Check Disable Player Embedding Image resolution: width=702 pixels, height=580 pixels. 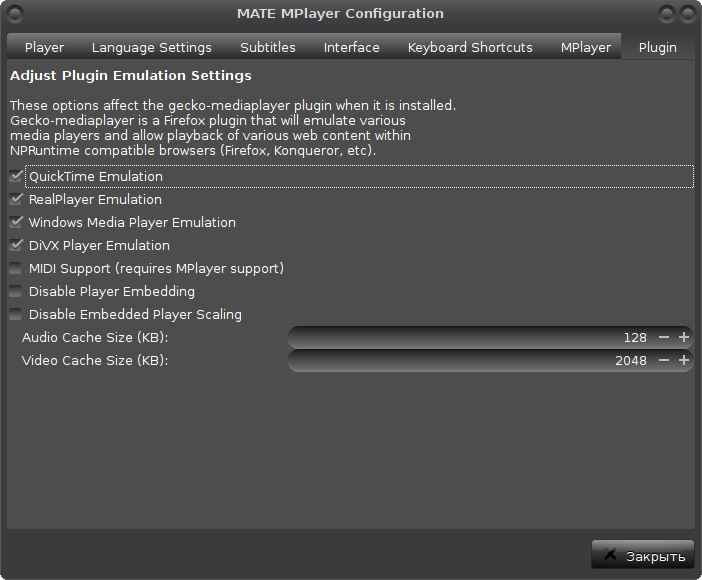pos(16,291)
